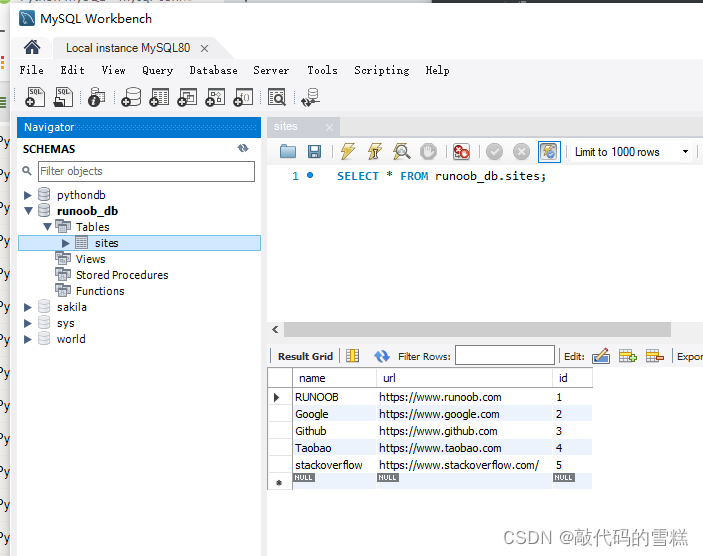Create new schema icon
The image size is (703, 556).
coord(131,97)
